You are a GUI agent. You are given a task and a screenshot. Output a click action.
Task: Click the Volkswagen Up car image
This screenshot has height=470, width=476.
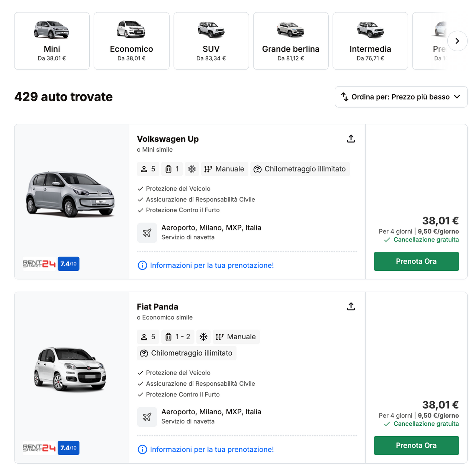[x=70, y=194]
